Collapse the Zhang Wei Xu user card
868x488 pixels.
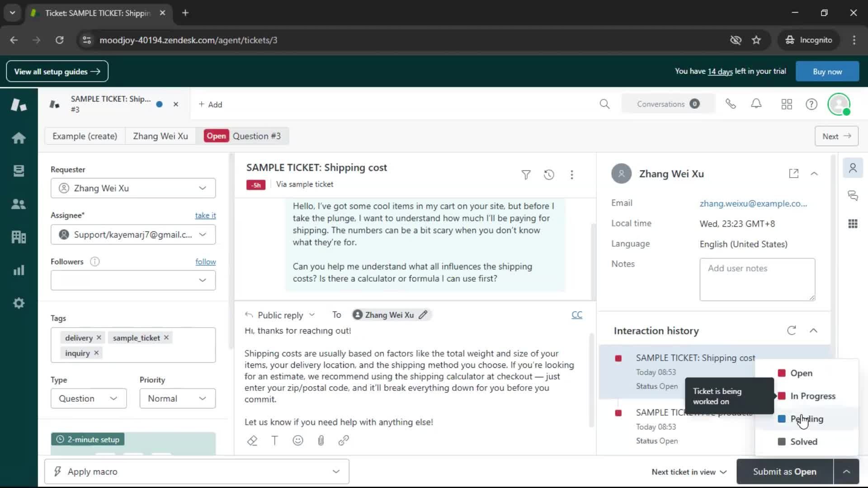814,174
